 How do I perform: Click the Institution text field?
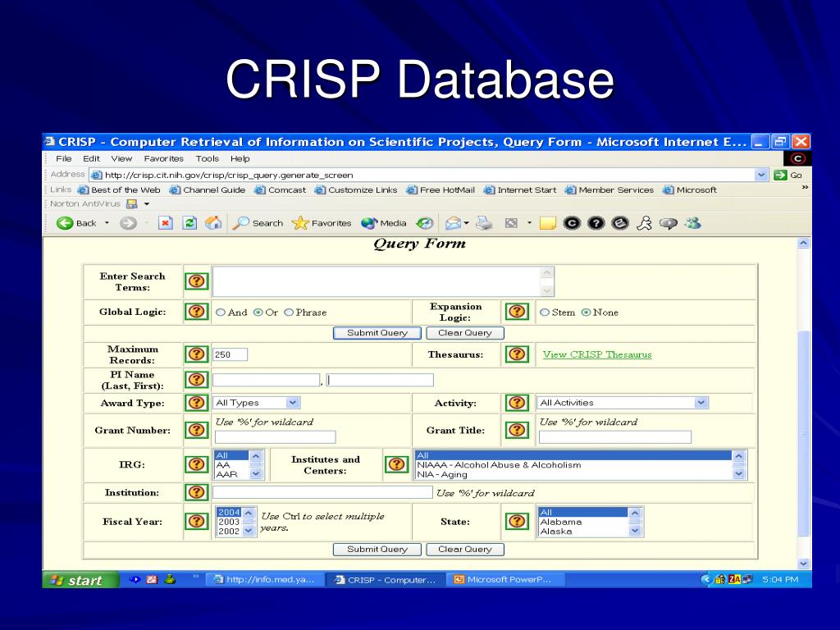[322, 492]
